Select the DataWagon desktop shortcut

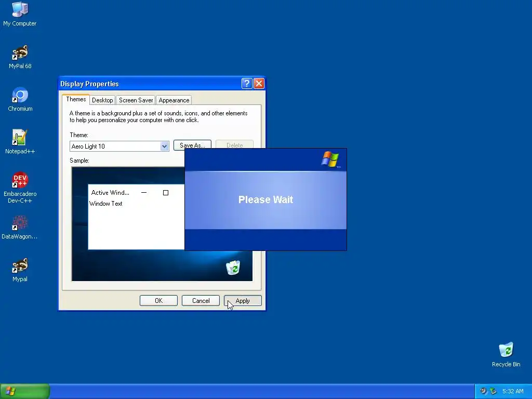pos(20,227)
